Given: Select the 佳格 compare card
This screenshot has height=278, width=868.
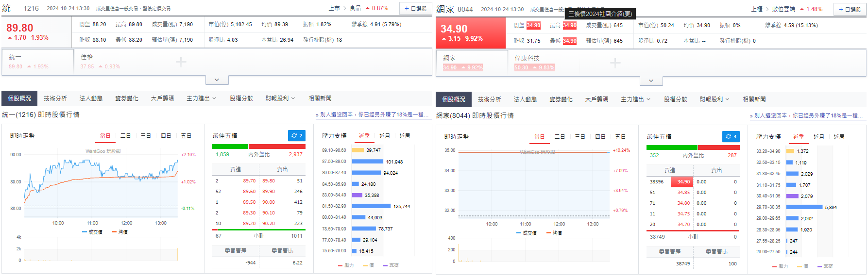Looking at the screenshot, I should tap(109, 62).
